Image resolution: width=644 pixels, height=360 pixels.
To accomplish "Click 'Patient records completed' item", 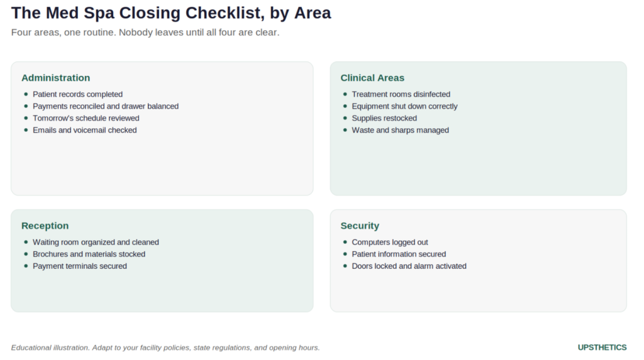I will click(77, 94).
